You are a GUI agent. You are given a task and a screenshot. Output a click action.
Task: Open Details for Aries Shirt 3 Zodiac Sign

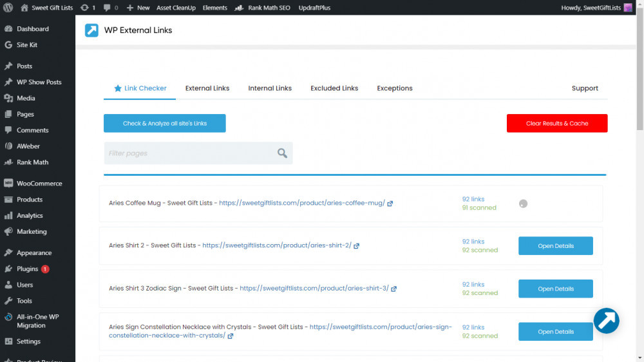pos(556,289)
